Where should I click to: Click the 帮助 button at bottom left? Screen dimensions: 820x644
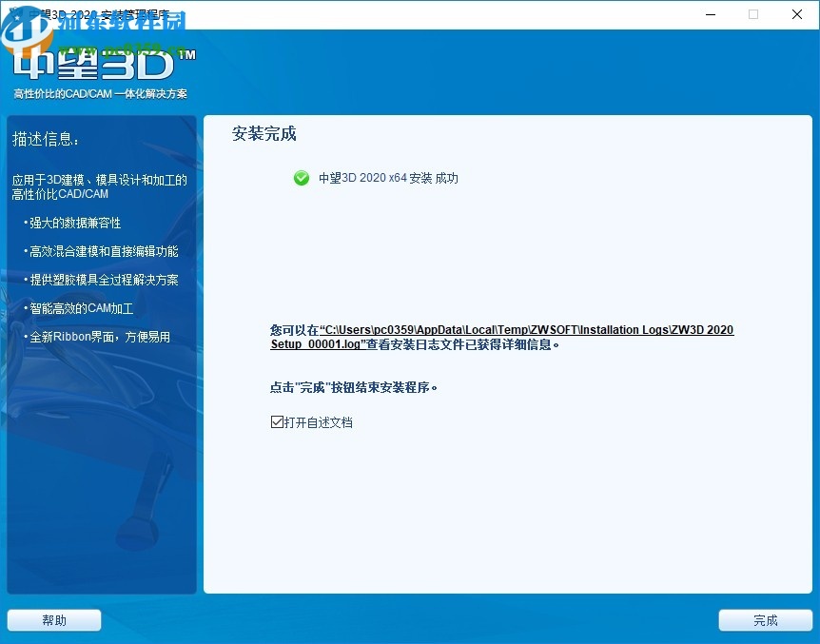pos(53,619)
